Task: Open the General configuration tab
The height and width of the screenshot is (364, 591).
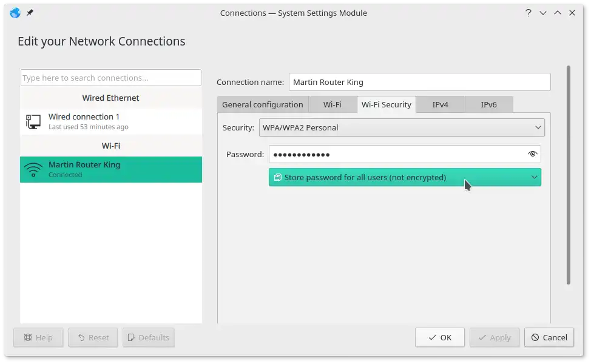Action: click(263, 104)
